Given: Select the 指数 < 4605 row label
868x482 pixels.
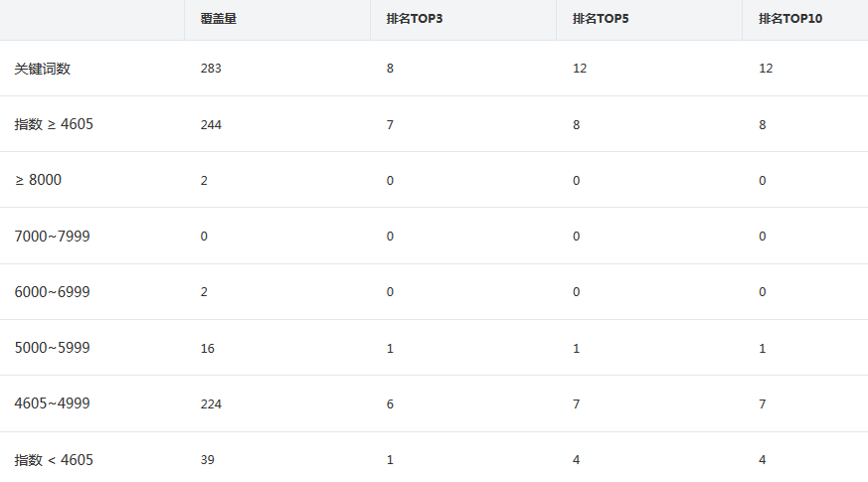Looking at the screenshot, I should (x=54, y=460).
